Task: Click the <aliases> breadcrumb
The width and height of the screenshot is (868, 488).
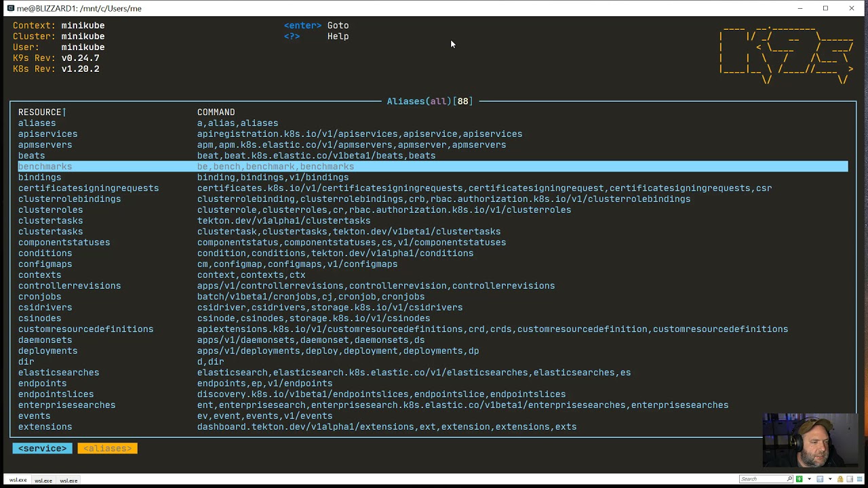Action: (x=107, y=448)
